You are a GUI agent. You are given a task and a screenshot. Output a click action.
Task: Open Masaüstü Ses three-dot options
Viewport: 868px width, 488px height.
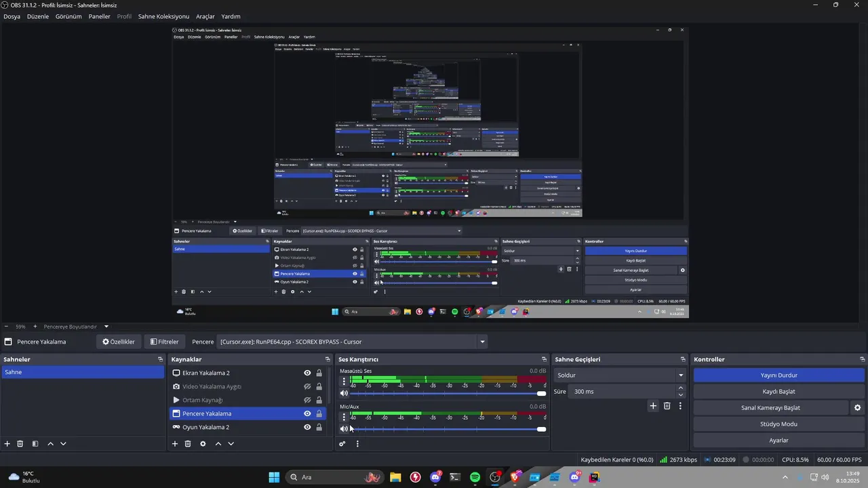coord(344,382)
